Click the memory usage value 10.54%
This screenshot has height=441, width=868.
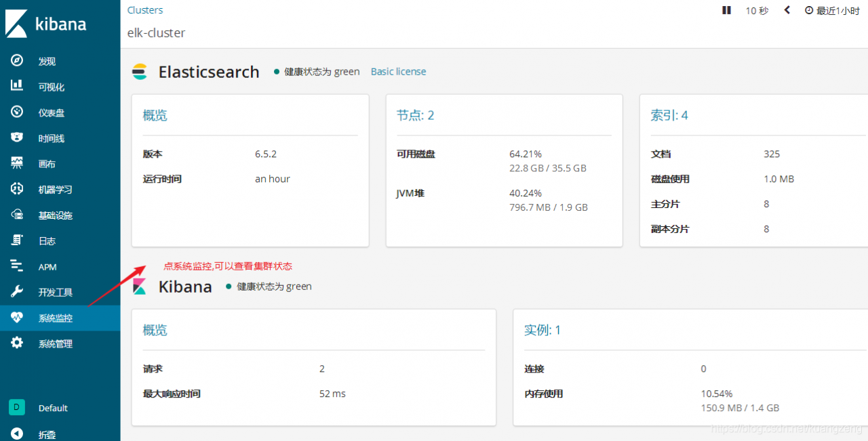coord(717,394)
